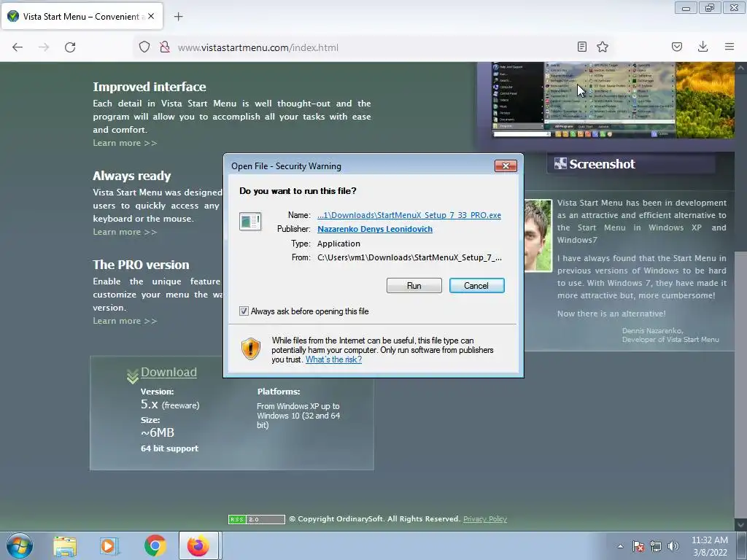Open the tracking protection shield icon
The image size is (747, 560).
pyautogui.click(x=144, y=47)
